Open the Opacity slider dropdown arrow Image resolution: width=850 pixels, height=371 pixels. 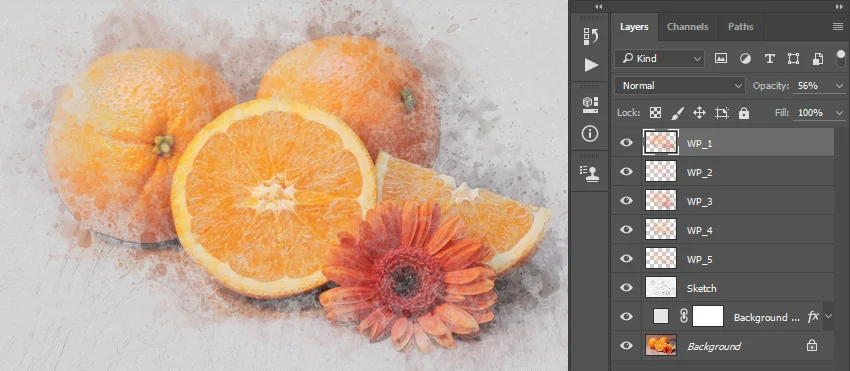click(840, 86)
